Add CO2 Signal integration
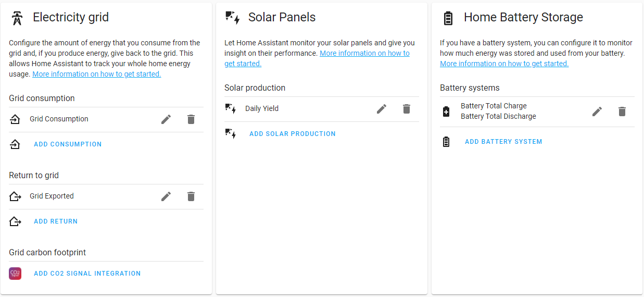The width and height of the screenshot is (644, 297). (87, 274)
